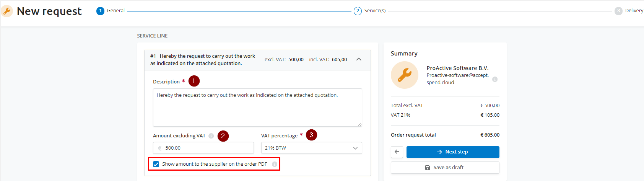This screenshot has width=644, height=181.
Task: Toggle Show amount to supplier checkbox
Action: pyautogui.click(x=156, y=164)
